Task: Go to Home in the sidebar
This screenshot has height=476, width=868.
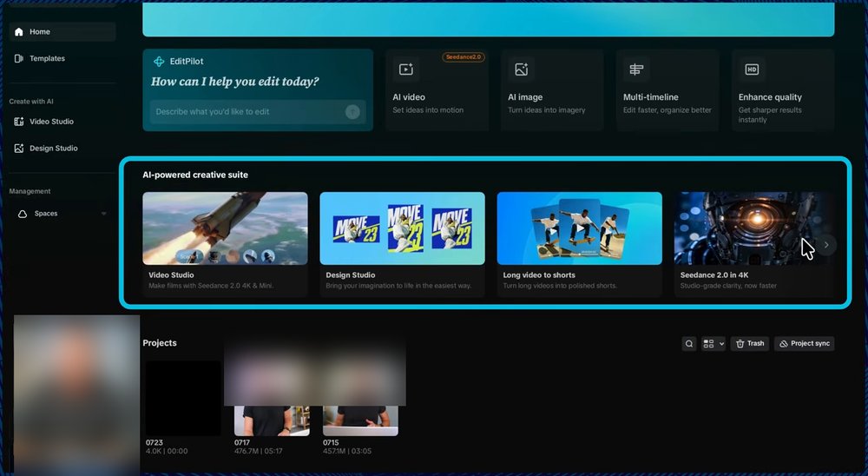Action: (x=62, y=31)
